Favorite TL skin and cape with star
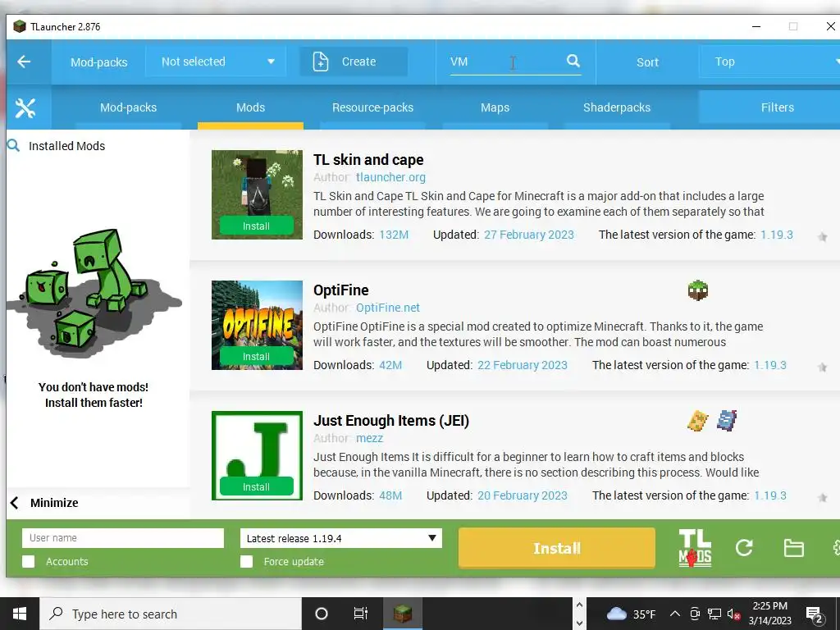The height and width of the screenshot is (630, 840). click(x=822, y=237)
